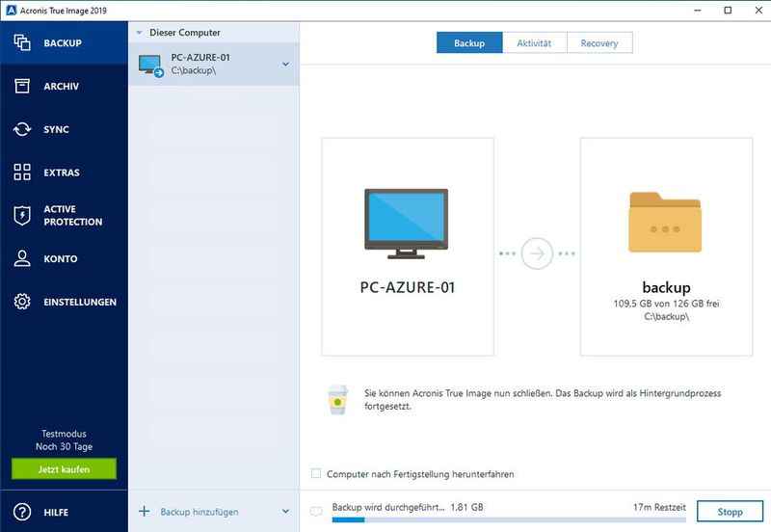Click the C:\backup\ path under destination

click(x=666, y=317)
